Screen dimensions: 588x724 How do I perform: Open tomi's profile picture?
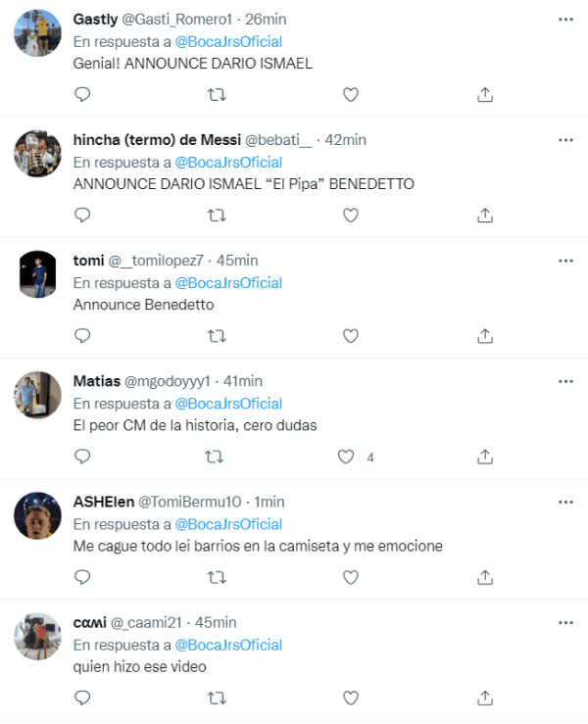(x=38, y=274)
